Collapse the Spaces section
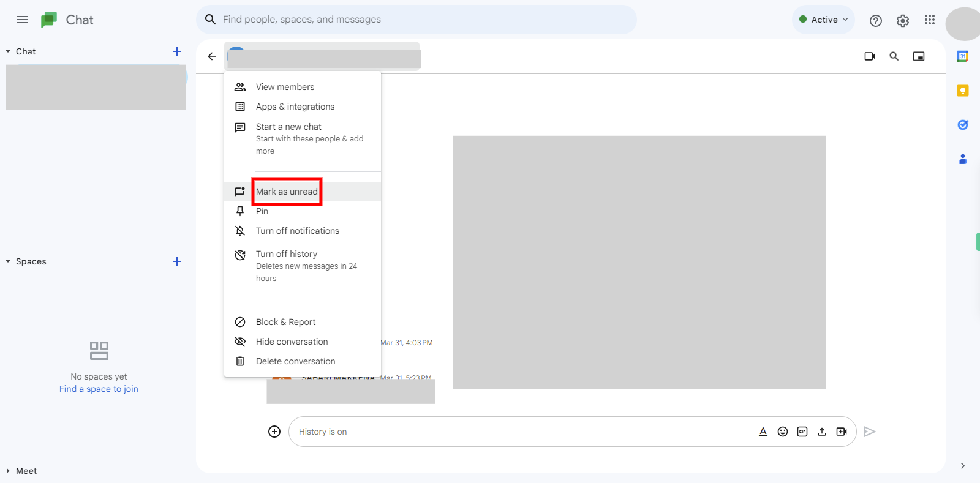Screen dimensions: 980x483 [8, 261]
